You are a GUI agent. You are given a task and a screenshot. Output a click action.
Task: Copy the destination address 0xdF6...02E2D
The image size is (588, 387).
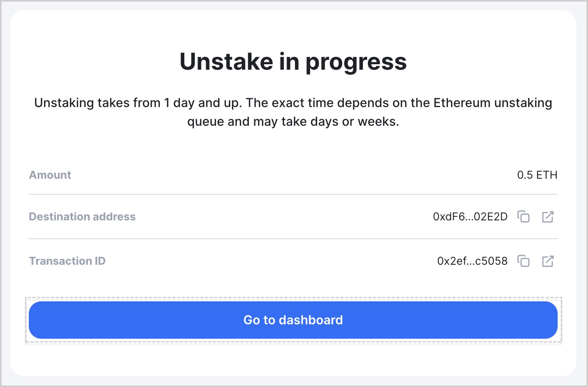(523, 216)
